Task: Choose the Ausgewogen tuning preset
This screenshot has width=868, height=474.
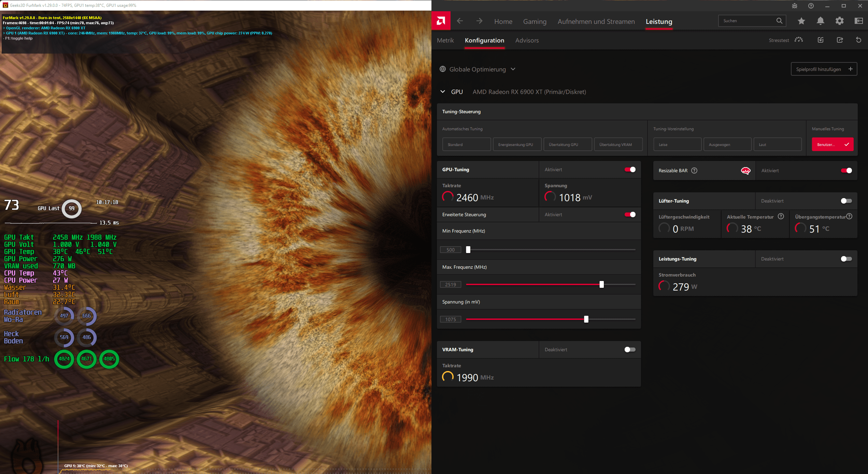Action: coord(727,144)
